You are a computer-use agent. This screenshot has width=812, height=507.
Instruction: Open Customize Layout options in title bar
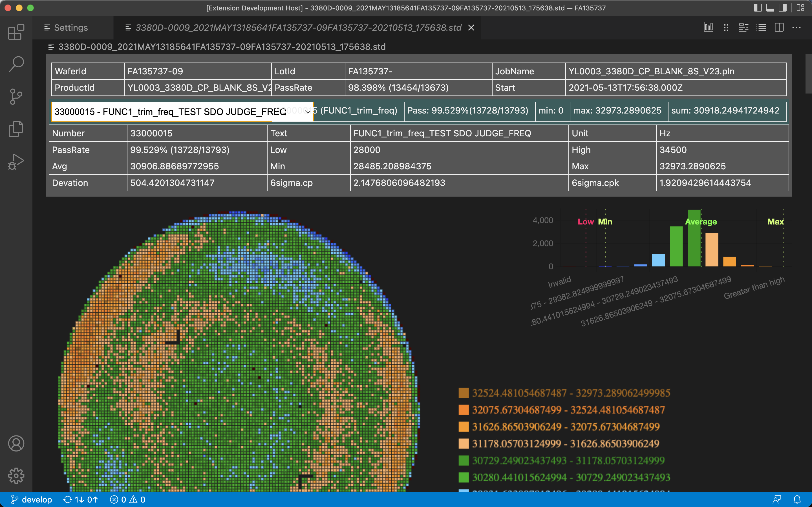[x=801, y=8]
